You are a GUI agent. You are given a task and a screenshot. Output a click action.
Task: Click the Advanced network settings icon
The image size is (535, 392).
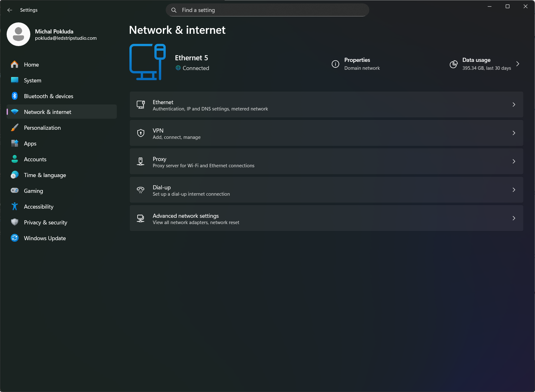click(141, 218)
